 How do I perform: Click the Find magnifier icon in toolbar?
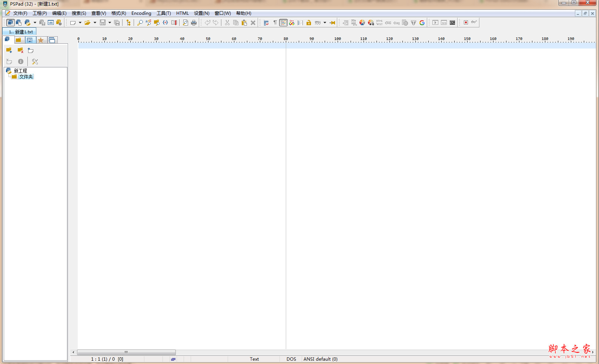click(140, 23)
